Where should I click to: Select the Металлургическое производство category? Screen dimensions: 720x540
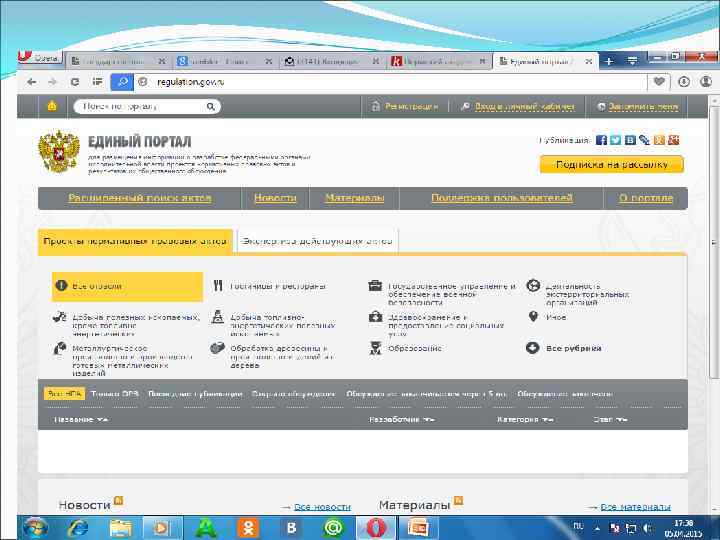point(132,361)
